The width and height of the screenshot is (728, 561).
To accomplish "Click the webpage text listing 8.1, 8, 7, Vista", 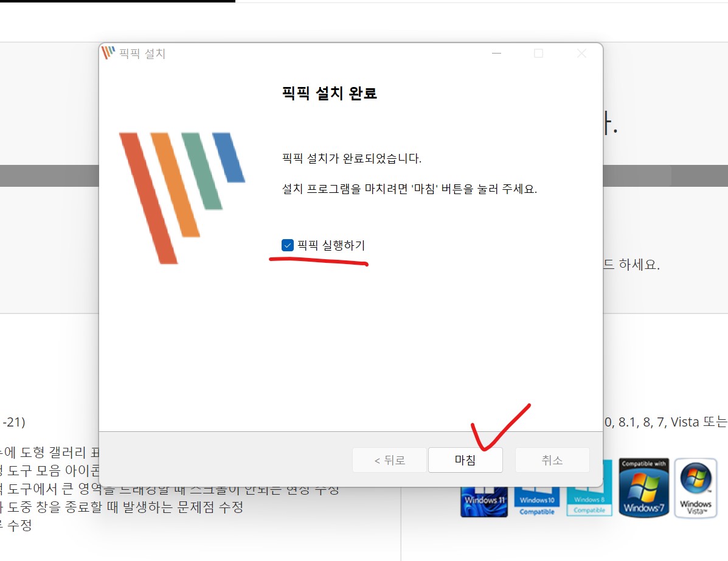I will coord(666,422).
